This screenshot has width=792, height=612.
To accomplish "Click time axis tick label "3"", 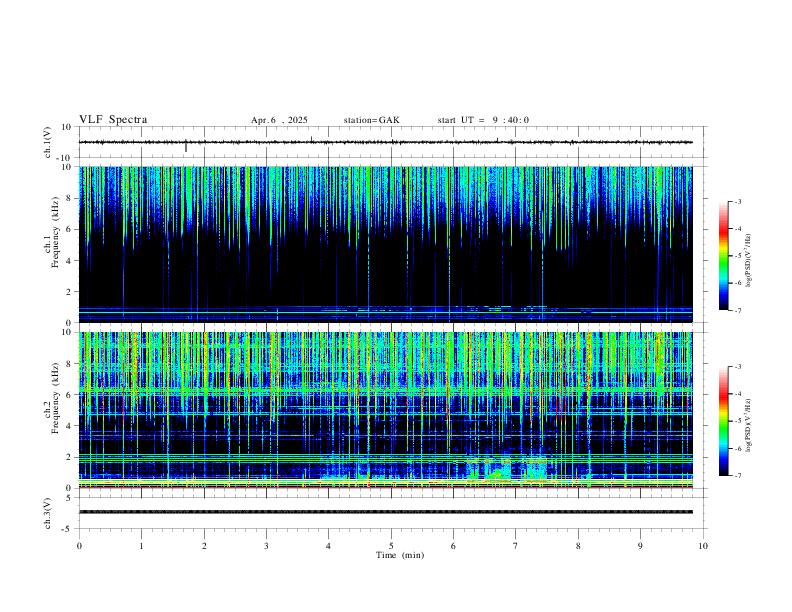I will (266, 546).
